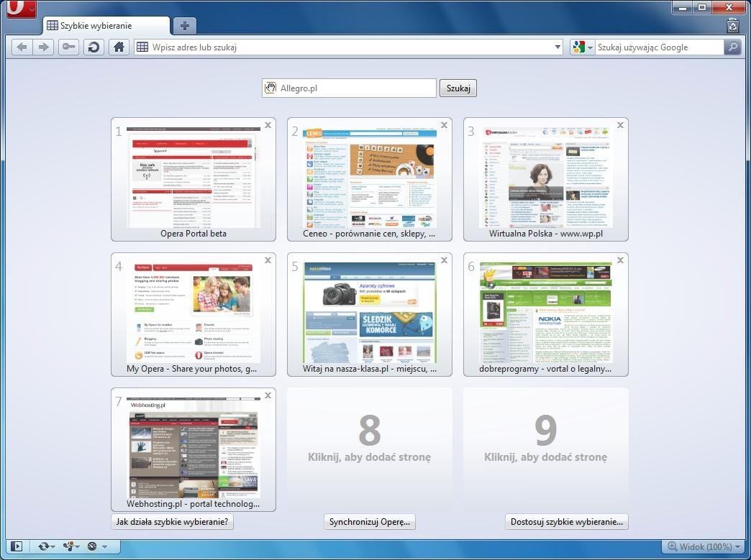Go back with the Back arrow
Image resolution: width=751 pixels, height=560 pixels.
(x=22, y=47)
